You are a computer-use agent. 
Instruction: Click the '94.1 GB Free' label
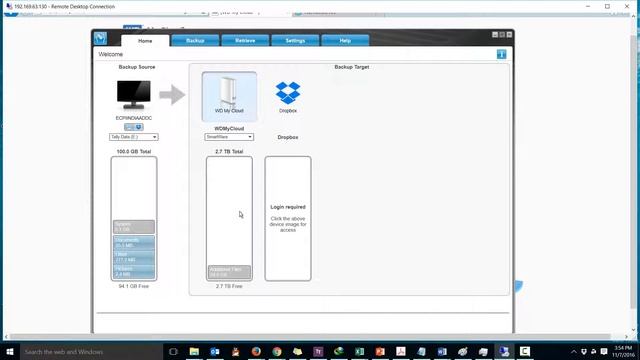tap(134, 286)
